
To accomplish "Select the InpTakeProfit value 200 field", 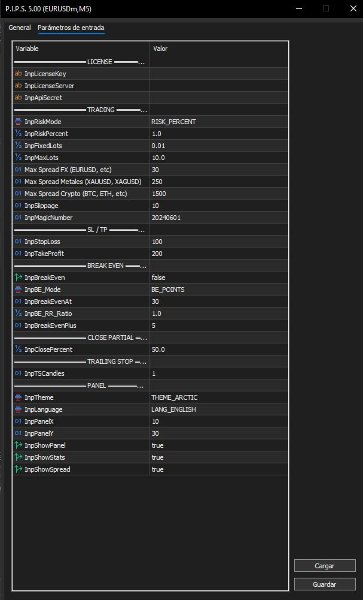I will point(218,253).
